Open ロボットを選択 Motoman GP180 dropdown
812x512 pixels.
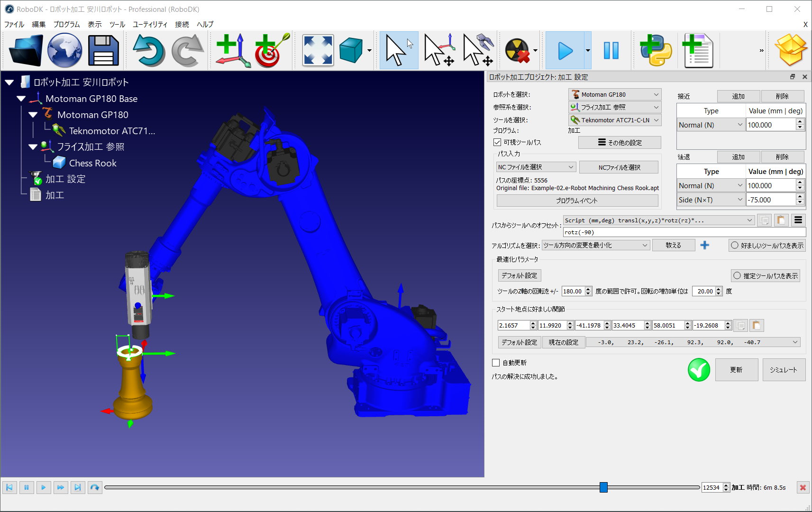click(615, 94)
